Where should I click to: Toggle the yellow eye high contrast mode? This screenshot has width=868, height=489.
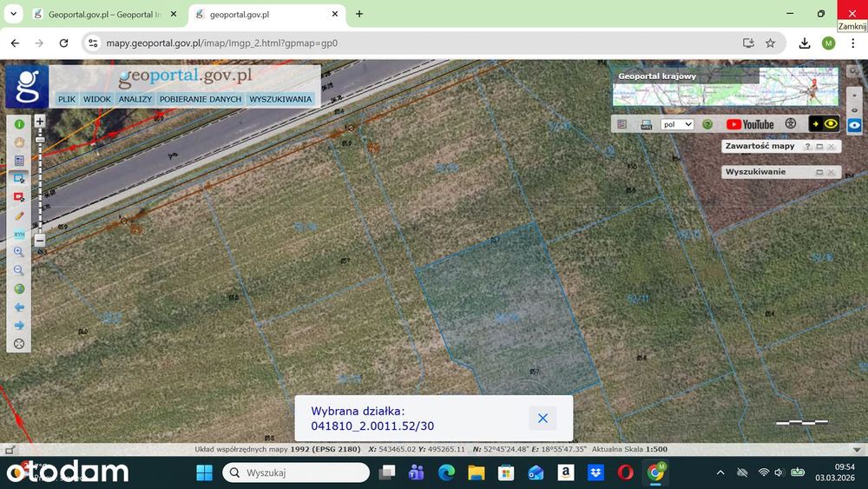coord(824,123)
